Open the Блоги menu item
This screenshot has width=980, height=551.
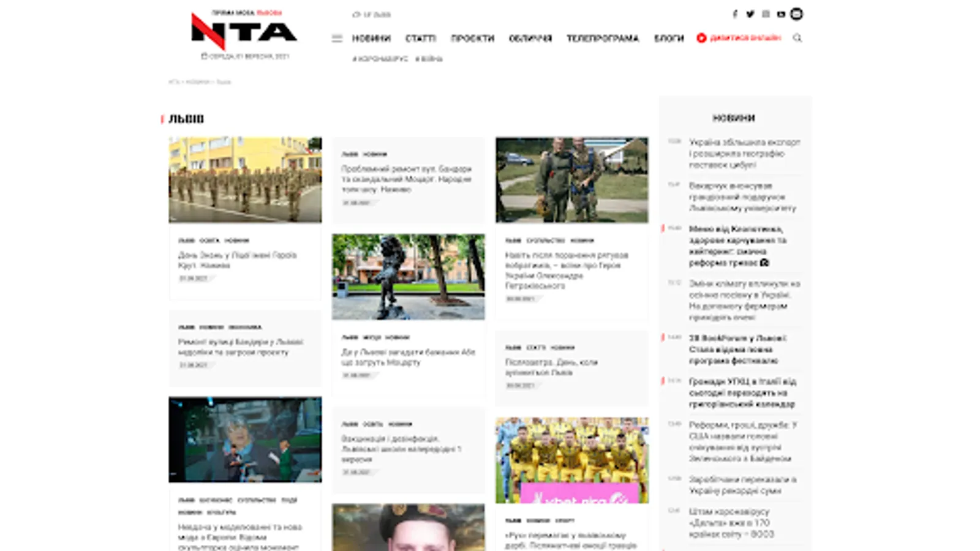[x=669, y=39]
